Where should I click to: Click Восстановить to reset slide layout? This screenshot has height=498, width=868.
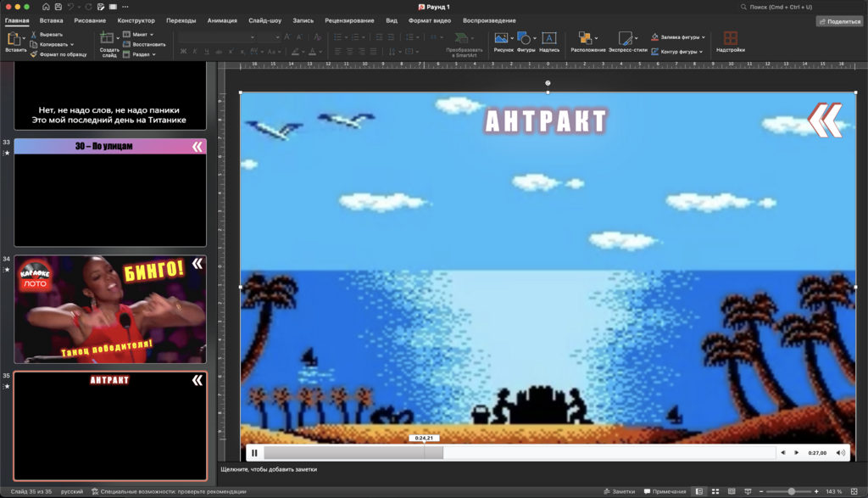pyautogui.click(x=144, y=44)
